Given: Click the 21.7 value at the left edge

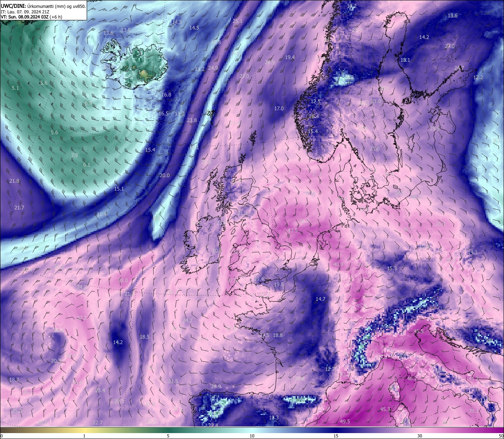Looking at the screenshot, I should pyautogui.click(x=19, y=207).
